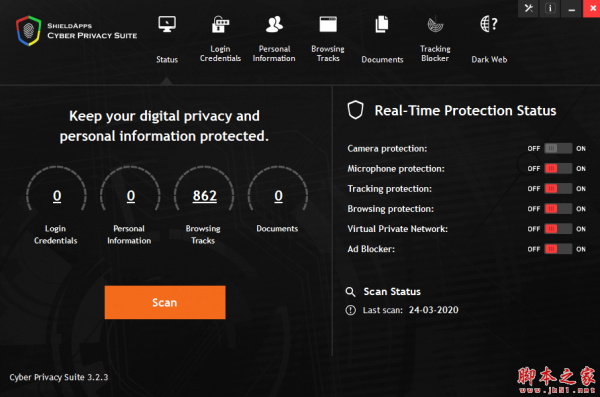This screenshot has width=600, height=397.
Task: Toggle Camera protection switch
Action: pos(558,149)
